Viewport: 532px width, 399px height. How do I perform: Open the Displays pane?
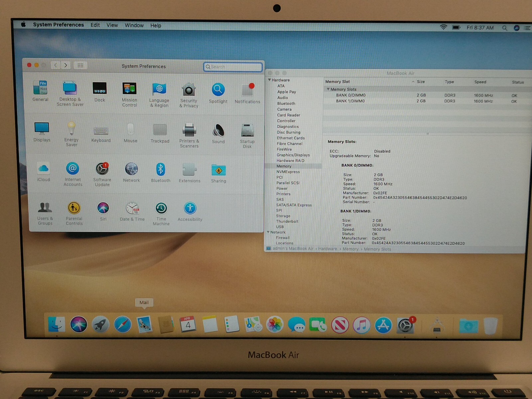42,132
